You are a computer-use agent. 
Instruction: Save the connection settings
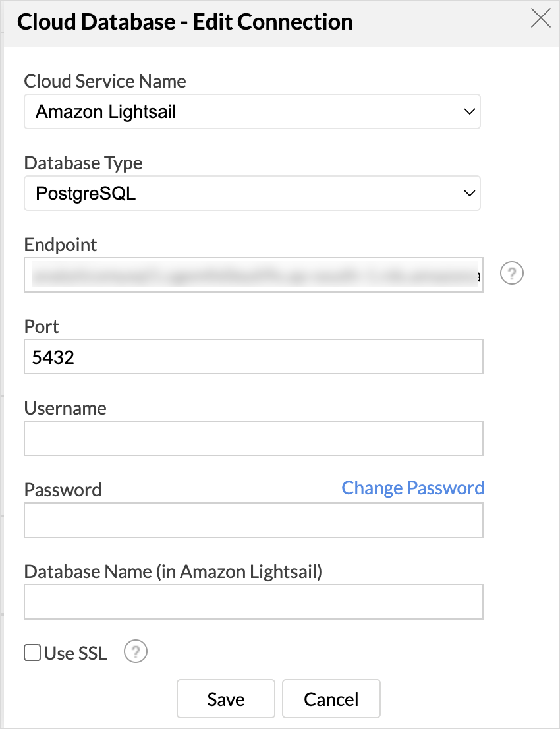tap(226, 699)
